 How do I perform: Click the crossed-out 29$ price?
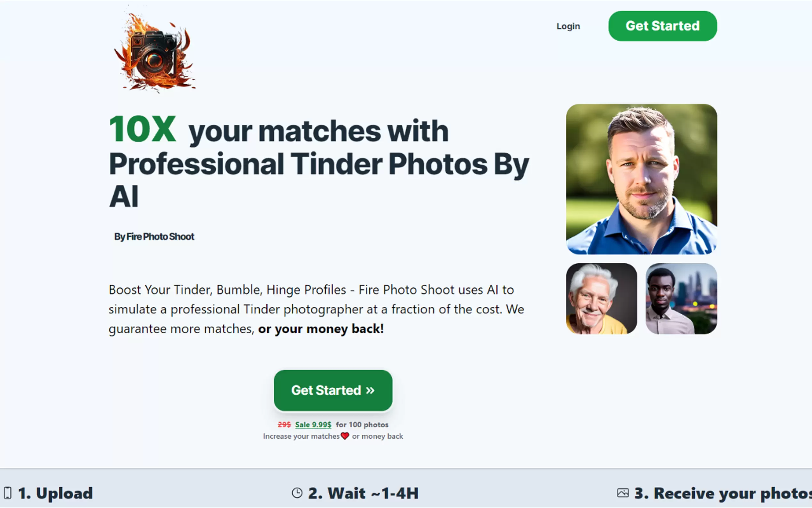point(284,425)
